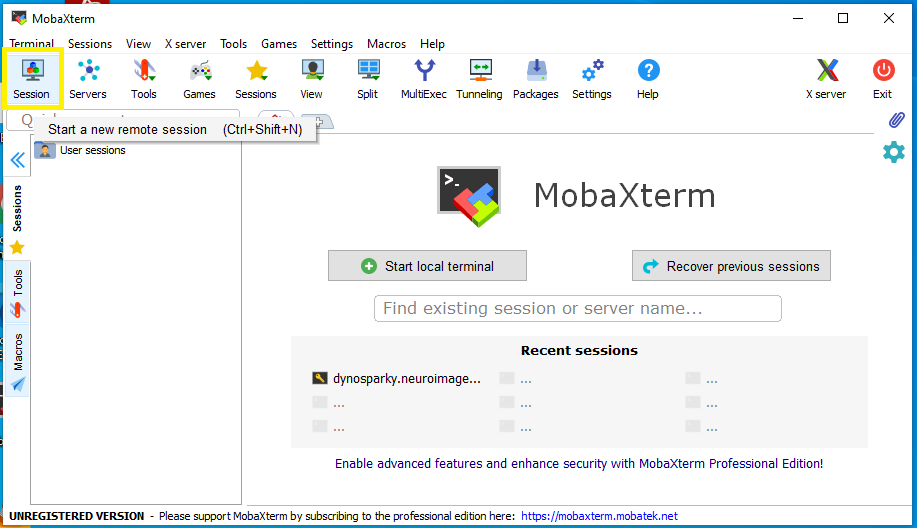Screen dimensions: 917x528
Task: Open recent session dynosparky.neuroimage
Action: coord(397,379)
